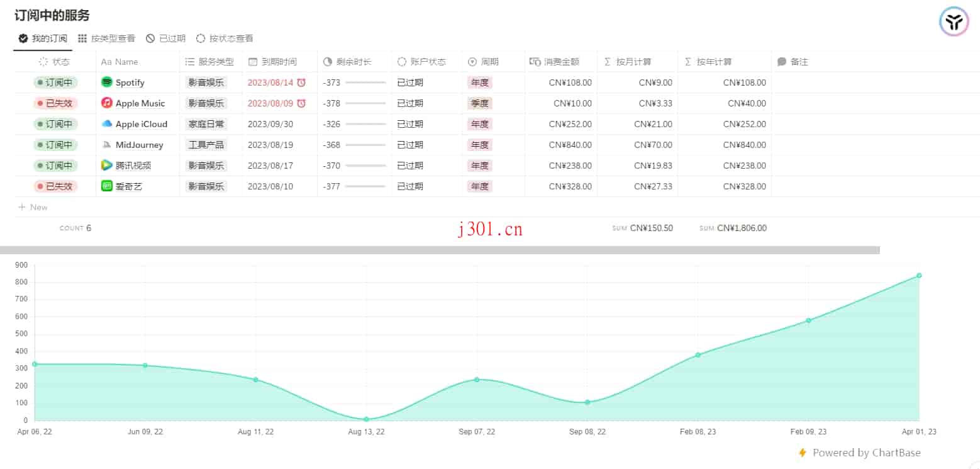Click the 订阅中 status tag for Apple iCloud

(x=55, y=124)
